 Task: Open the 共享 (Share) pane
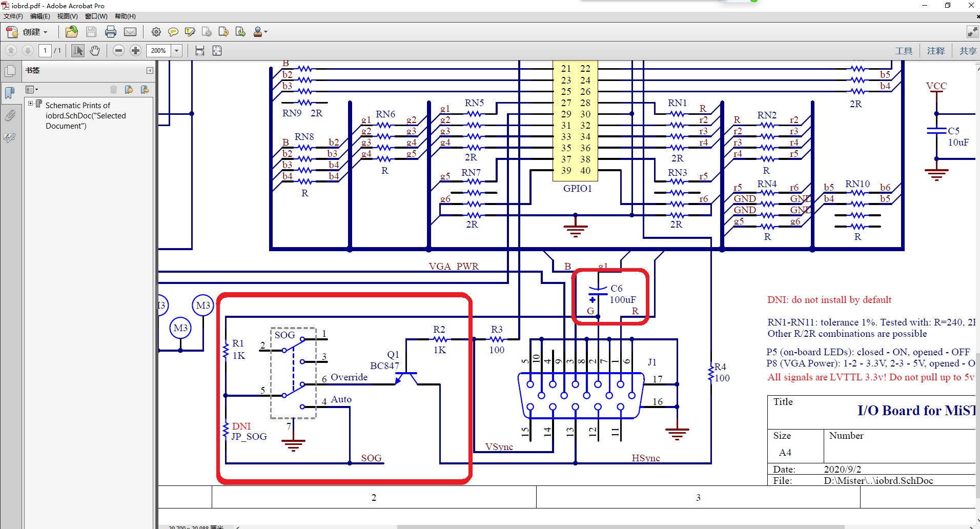[x=968, y=51]
